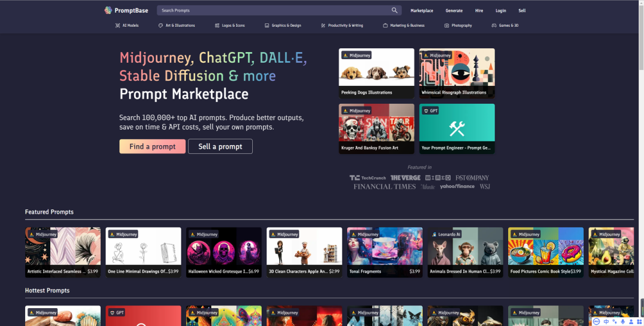Click the Chinese input mode icon in IME bar
This screenshot has width=644, height=326.
(x=606, y=321)
